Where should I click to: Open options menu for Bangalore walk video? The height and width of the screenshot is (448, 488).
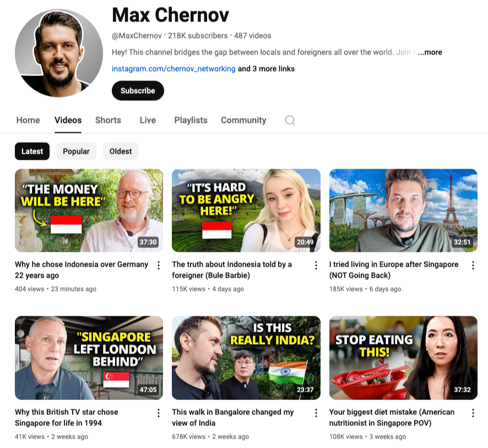click(x=316, y=413)
